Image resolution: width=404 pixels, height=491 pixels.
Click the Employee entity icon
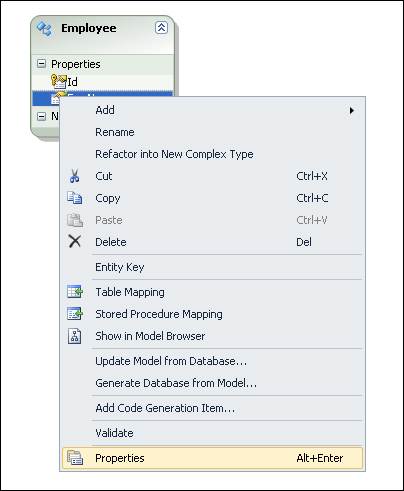click(x=45, y=29)
